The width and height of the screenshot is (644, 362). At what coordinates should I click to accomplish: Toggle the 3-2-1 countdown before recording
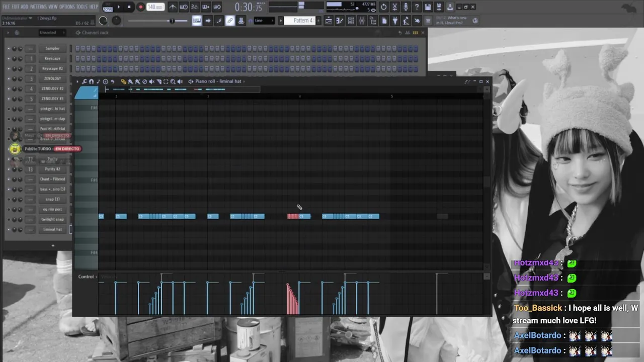coord(195,7)
